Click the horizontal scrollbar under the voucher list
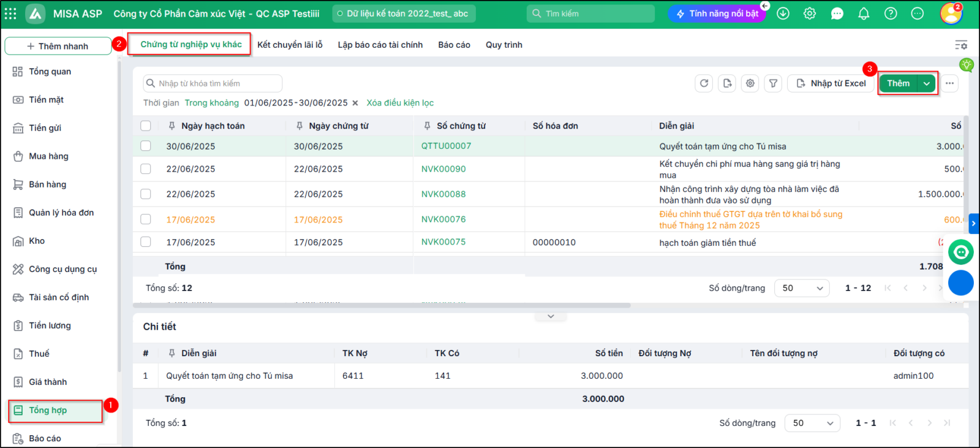980x448 pixels. point(382,305)
